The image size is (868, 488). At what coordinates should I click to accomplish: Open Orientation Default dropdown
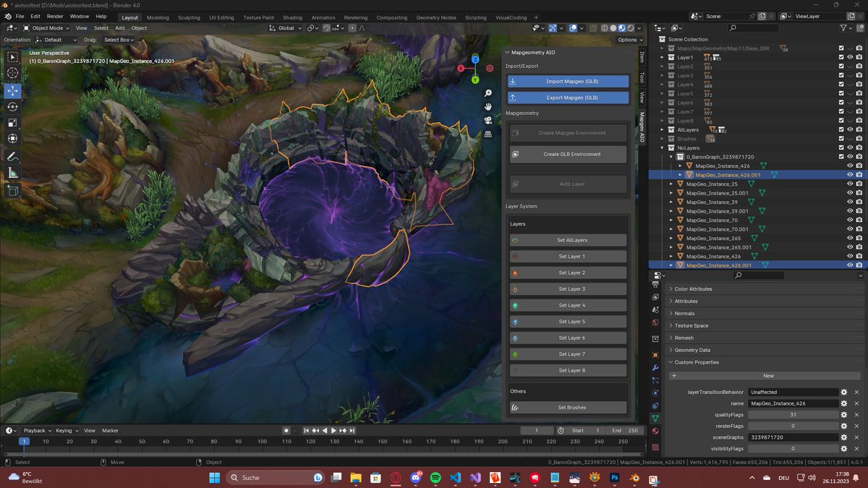pyautogui.click(x=57, y=40)
